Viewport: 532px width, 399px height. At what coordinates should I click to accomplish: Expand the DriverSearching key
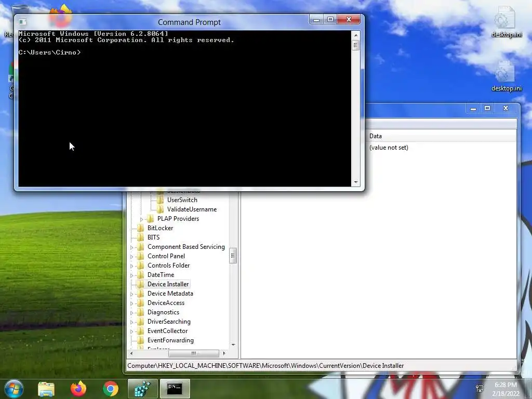click(x=131, y=322)
